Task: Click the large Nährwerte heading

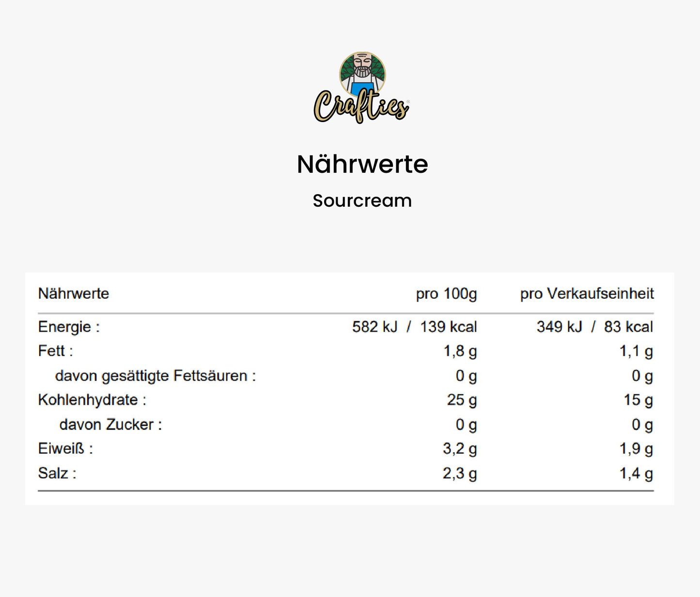Action: pos(362,164)
